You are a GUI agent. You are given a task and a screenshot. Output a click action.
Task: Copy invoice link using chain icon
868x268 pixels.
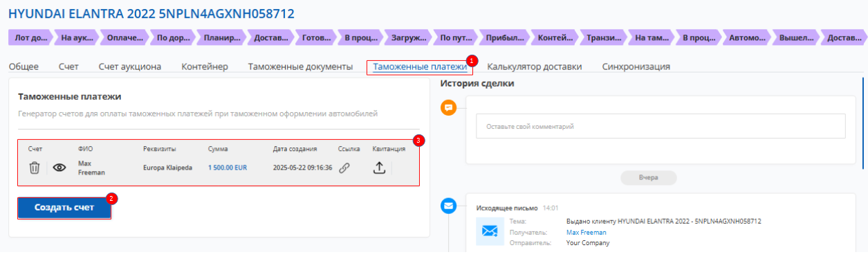[x=344, y=168]
